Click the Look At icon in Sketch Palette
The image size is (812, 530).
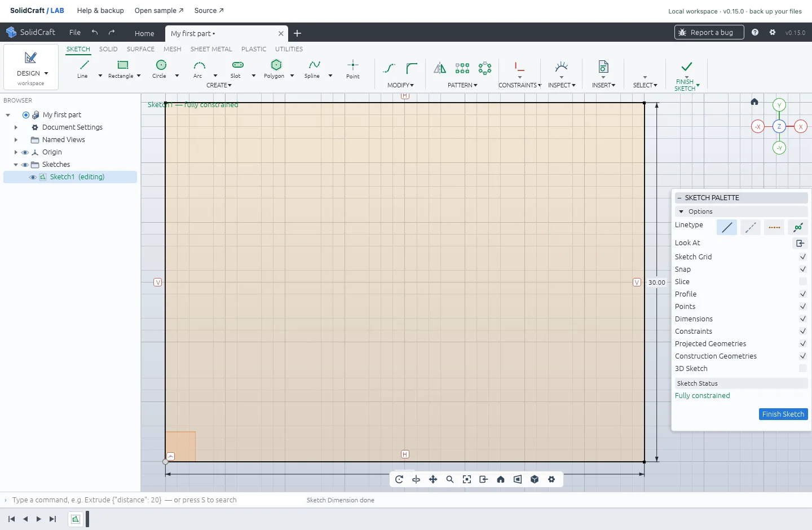(x=800, y=243)
